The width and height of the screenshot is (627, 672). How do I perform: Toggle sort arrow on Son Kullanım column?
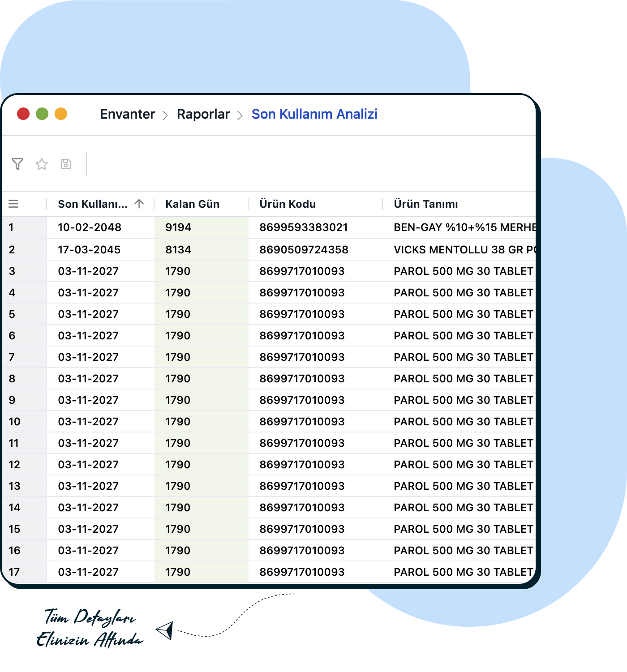pos(139,204)
